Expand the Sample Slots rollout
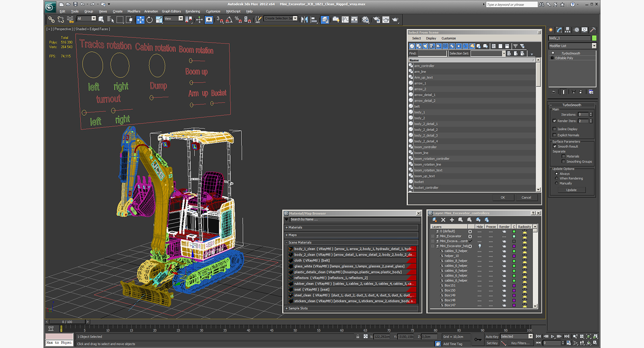The height and width of the screenshot is (348, 644). click(352, 308)
